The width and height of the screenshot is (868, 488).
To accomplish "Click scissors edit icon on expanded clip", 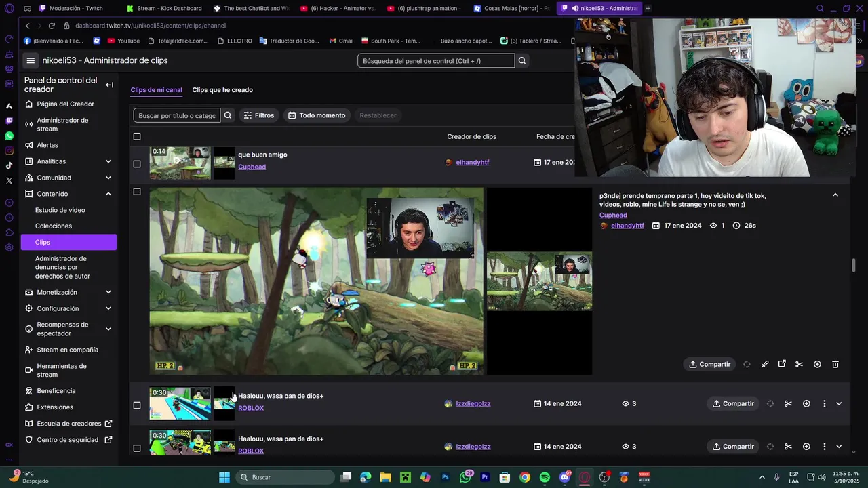I will coord(800,364).
